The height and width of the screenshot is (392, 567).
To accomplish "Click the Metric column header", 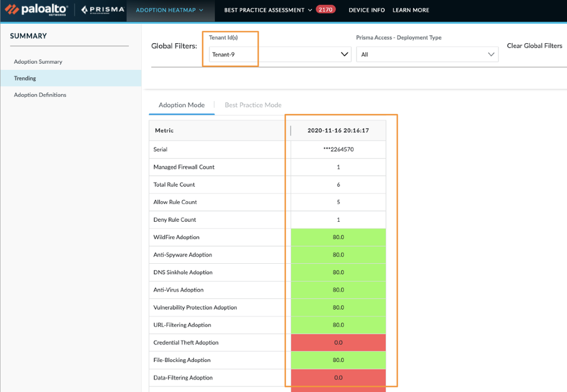I will (220, 130).
